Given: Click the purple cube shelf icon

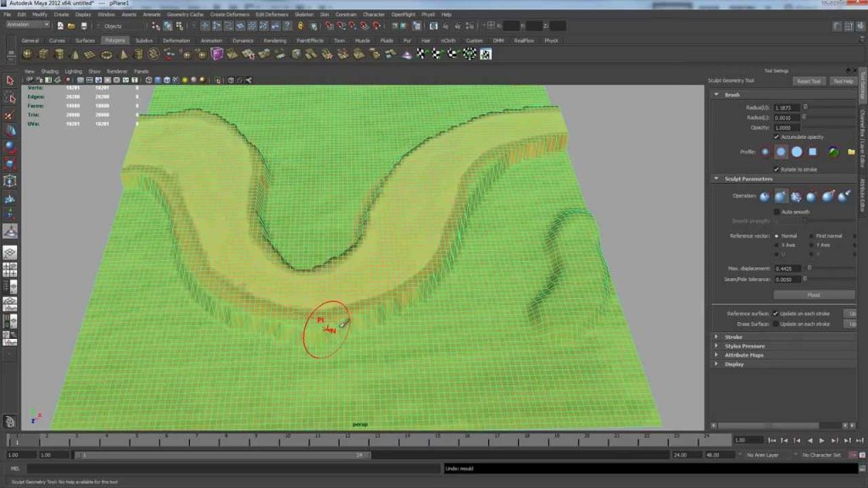Looking at the screenshot, I should point(217,54).
